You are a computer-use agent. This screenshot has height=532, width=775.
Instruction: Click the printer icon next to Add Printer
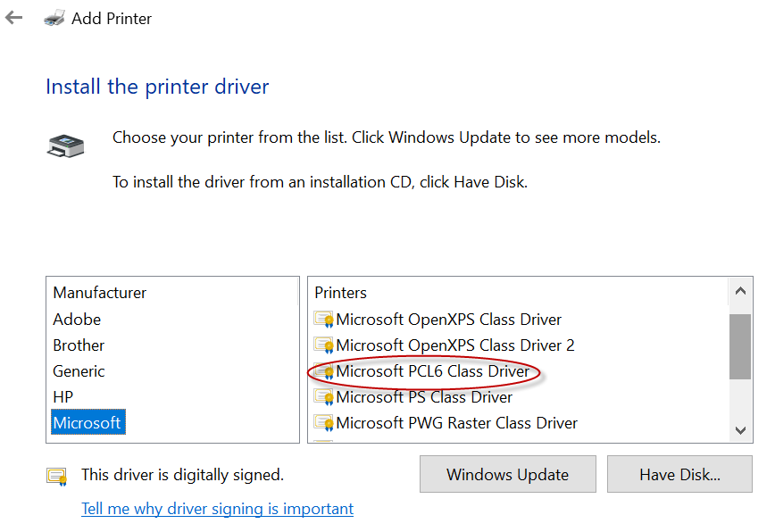click(54, 18)
